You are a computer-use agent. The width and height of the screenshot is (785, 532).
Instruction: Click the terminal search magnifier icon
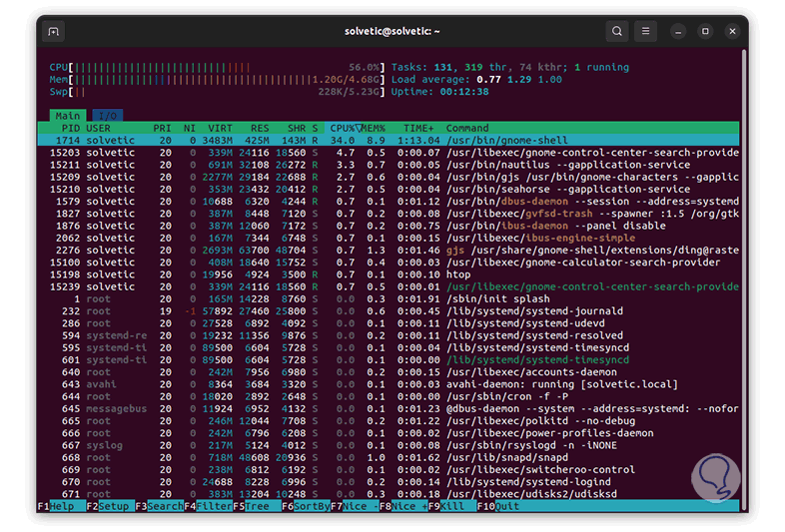pos(617,32)
